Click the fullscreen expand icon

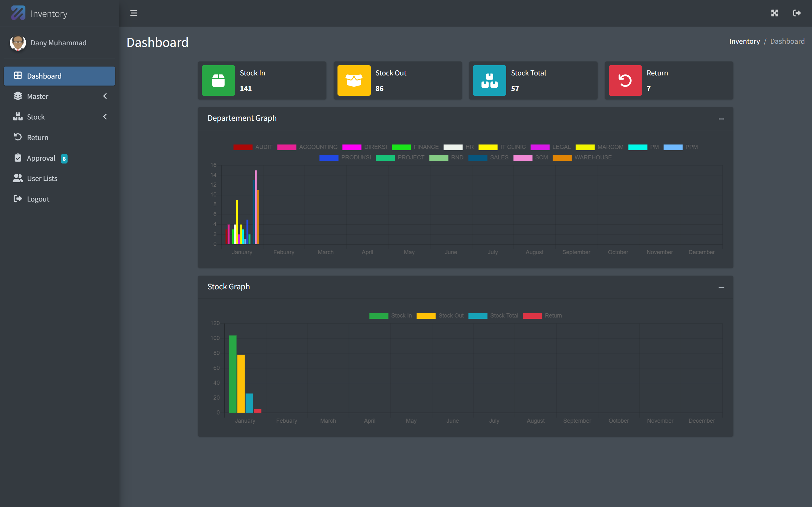[775, 13]
